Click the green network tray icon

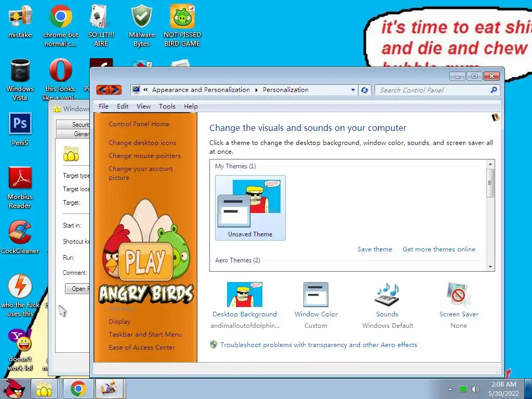(x=463, y=389)
